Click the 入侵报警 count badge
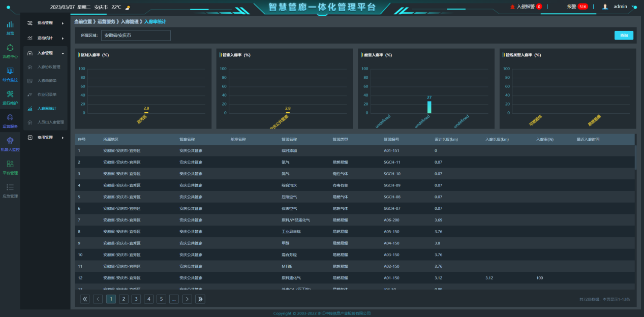 (539, 7)
